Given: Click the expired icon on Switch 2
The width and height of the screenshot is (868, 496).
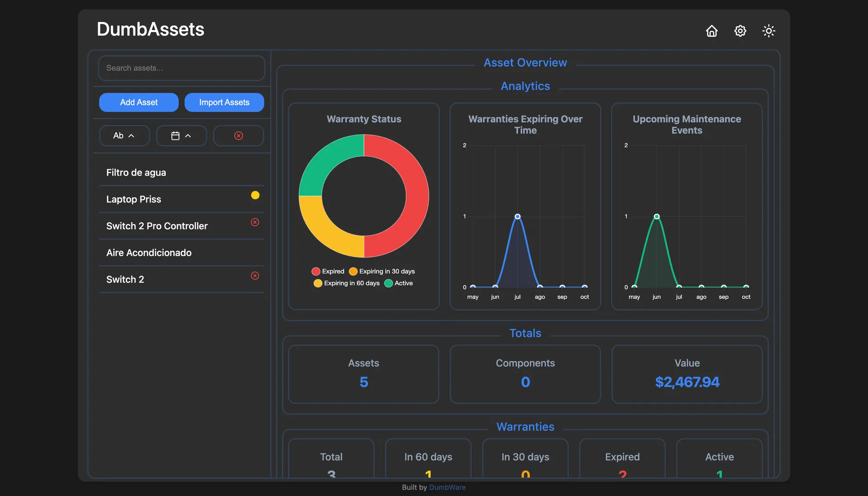Looking at the screenshot, I should (255, 276).
